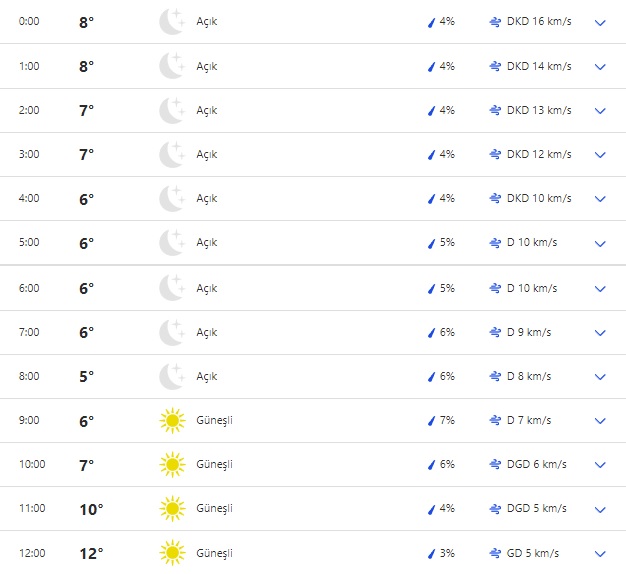This screenshot has width=626, height=574.
Task: Click the sun icon in the 9:00 row
Action: point(172,421)
